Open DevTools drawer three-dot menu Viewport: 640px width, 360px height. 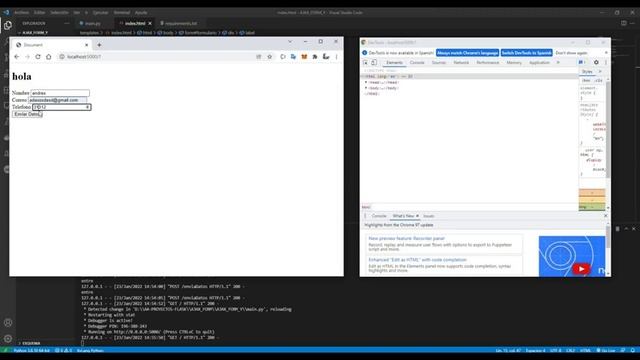click(365, 216)
